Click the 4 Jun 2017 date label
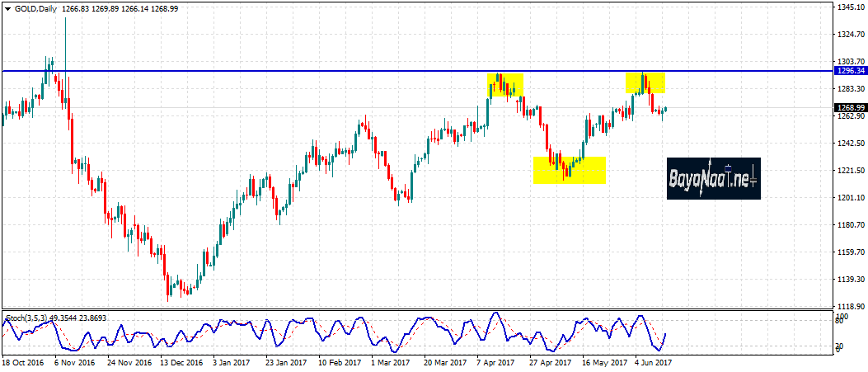Image resolution: width=868 pixels, height=372 pixels. coord(655,362)
